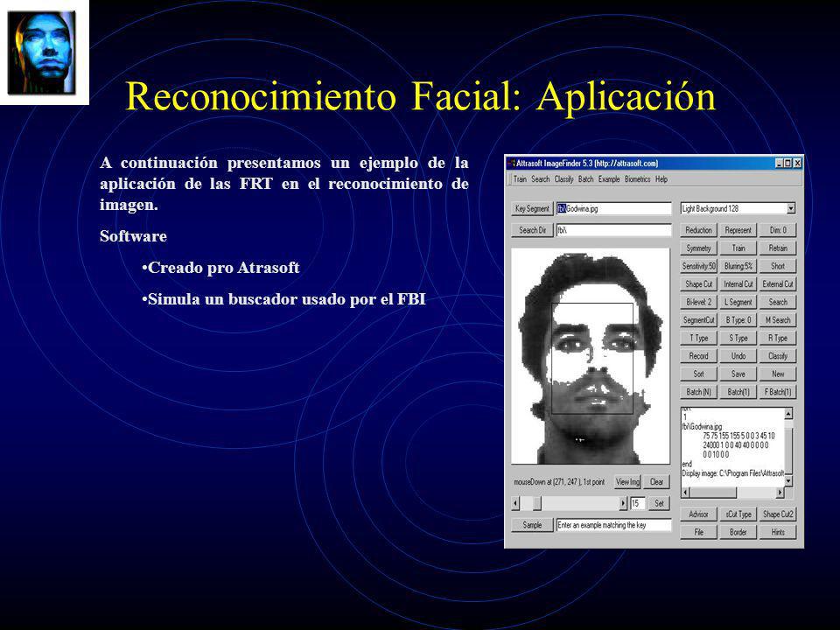Click the Train button in button grid

pyautogui.click(x=738, y=248)
